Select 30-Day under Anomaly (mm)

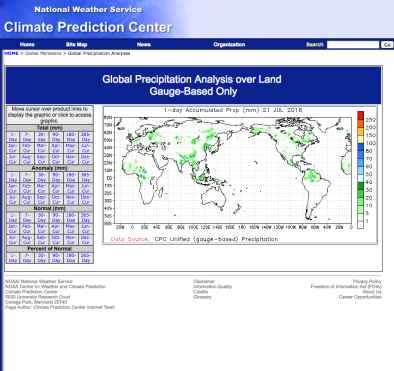(x=42, y=177)
